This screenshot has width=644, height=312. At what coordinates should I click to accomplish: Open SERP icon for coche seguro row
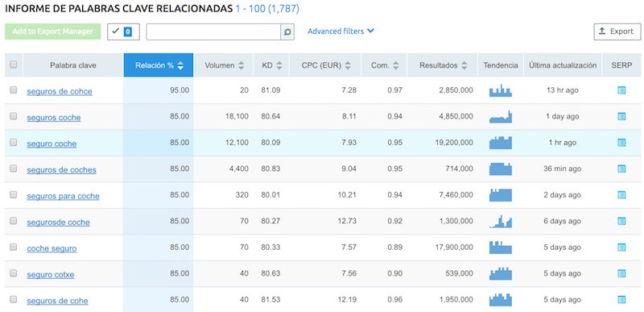[621, 248]
